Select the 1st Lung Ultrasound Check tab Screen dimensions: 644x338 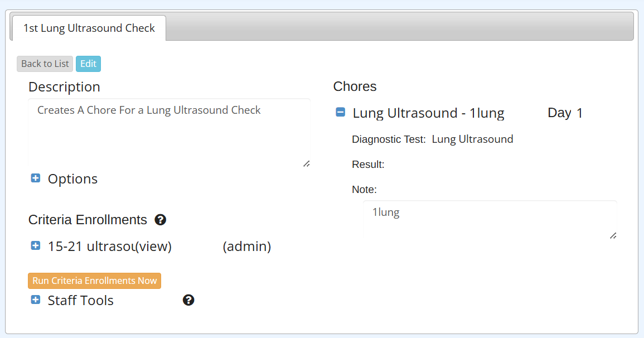[x=89, y=28]
